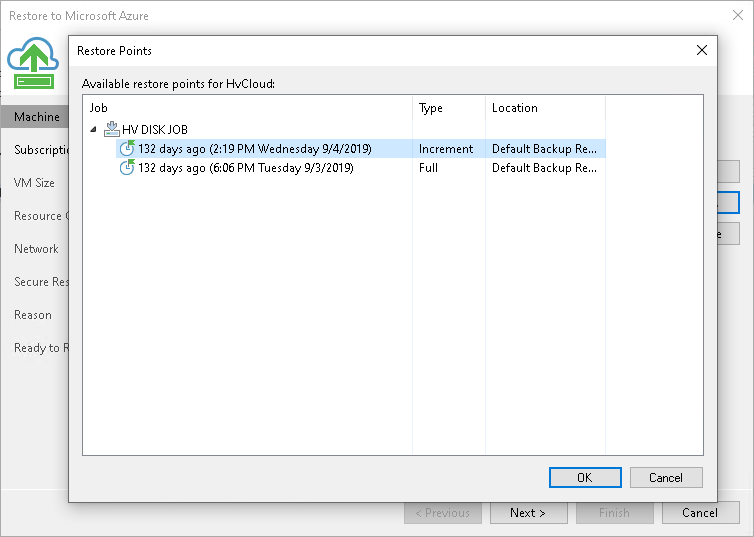Select restore point 6:06 PM Tuesday 9/3/2019
The width and height of the screenshot is (754, 537).
(246, 168)
